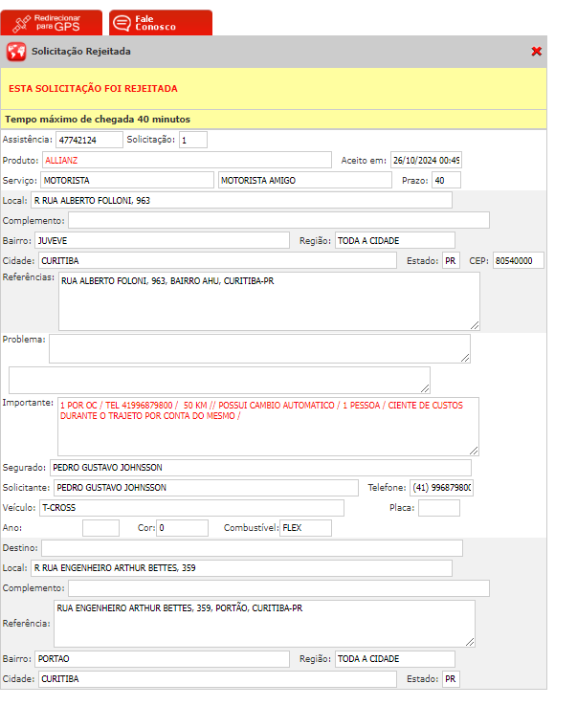Click the destination Estado field PR

coord(451,679)
